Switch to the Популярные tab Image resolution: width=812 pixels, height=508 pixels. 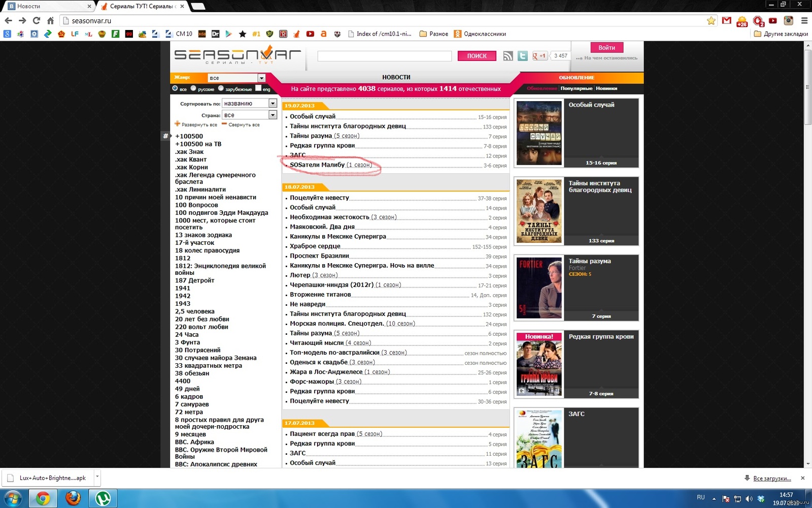pos(576,88)
